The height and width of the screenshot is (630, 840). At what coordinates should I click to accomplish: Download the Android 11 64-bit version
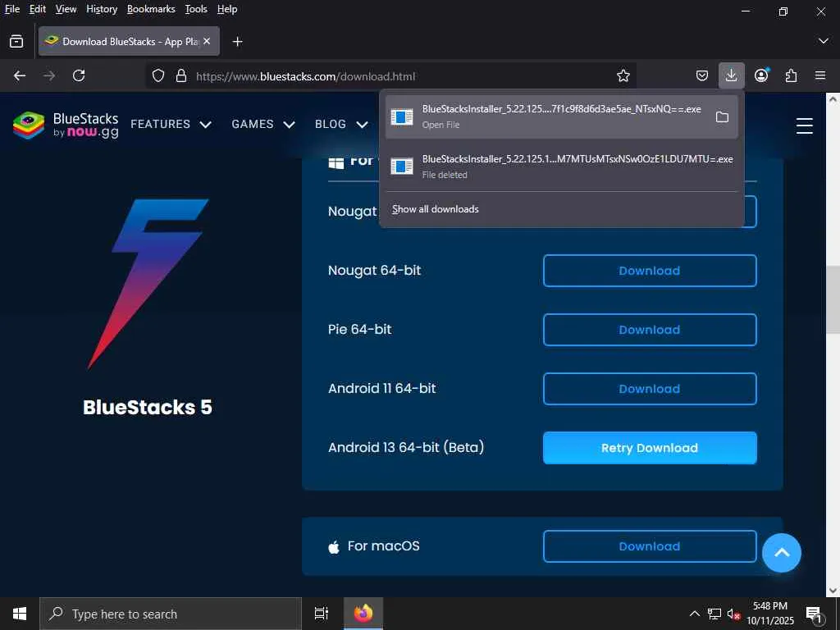[650, 388]
